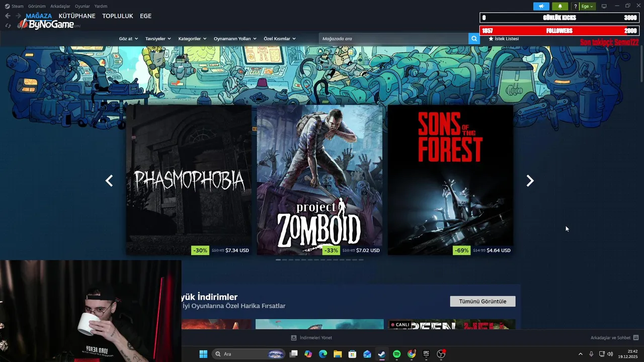The width and height of the screenshot is (644, 362).
Task: Open notifications with the green bell icon
Action: [x=560, y=6]
